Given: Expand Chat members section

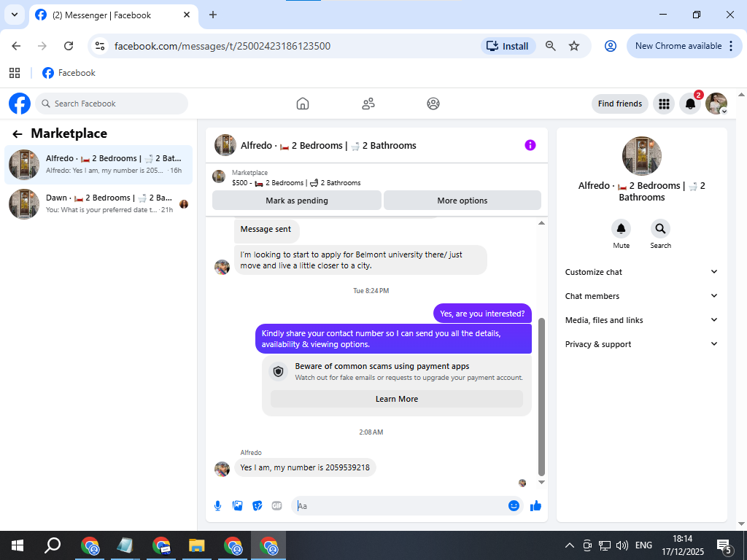Looking at the screenshot, I should [641, 296].
